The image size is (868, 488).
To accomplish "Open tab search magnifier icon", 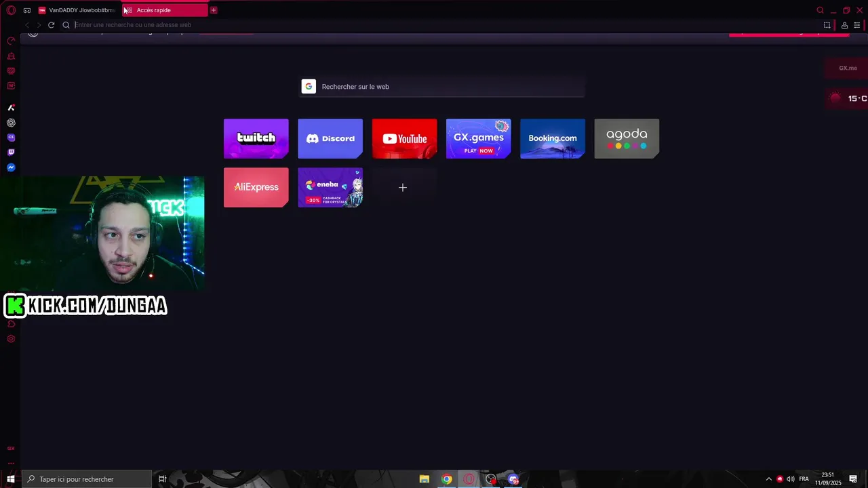I will coord(820,10).
